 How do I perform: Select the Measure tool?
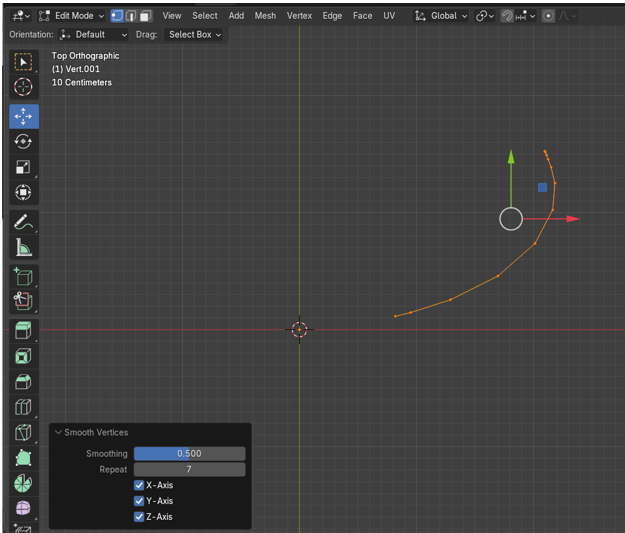point(24,248)
